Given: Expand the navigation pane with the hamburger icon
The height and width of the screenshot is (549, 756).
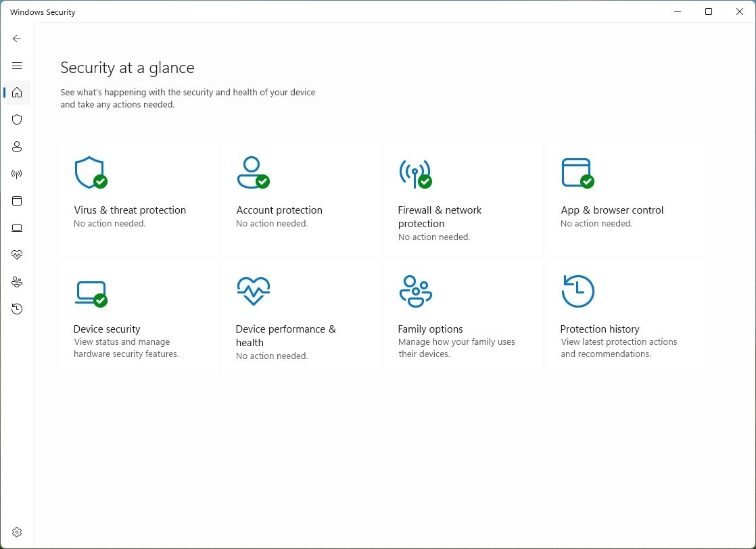Looking at the screenshot, I should point(17,66).
